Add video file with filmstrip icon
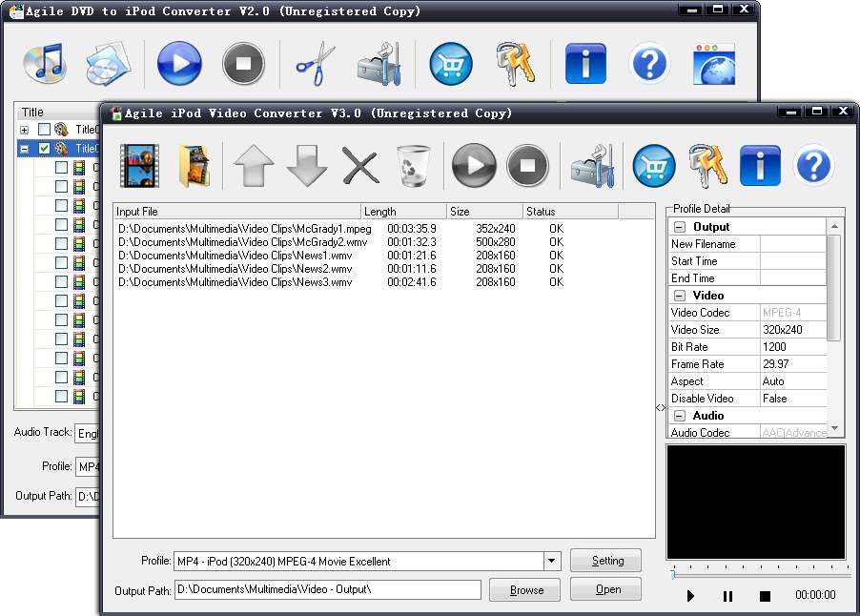 coord(139,165)
